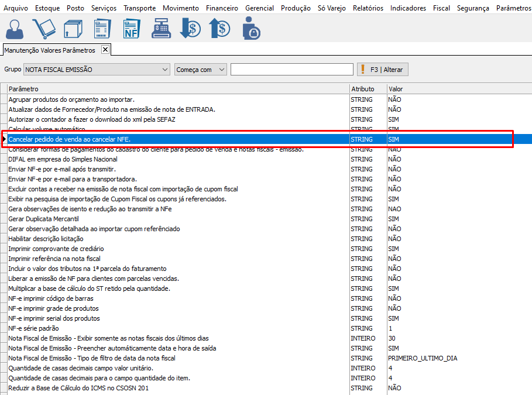
Task: Click the user padlock security icon
Action: click(x=251, y=28)
